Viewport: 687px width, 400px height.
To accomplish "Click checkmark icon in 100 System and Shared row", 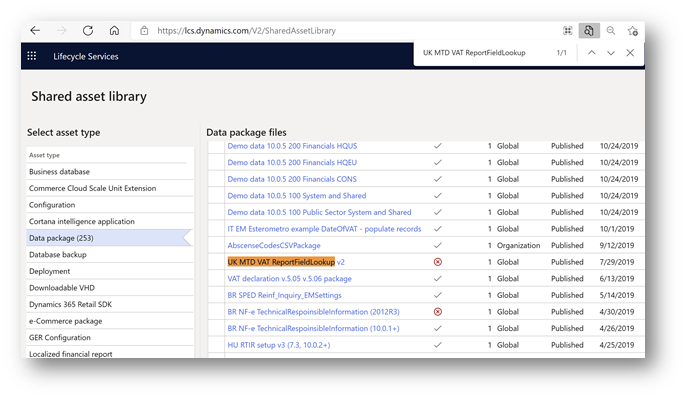I will point(438,196).
